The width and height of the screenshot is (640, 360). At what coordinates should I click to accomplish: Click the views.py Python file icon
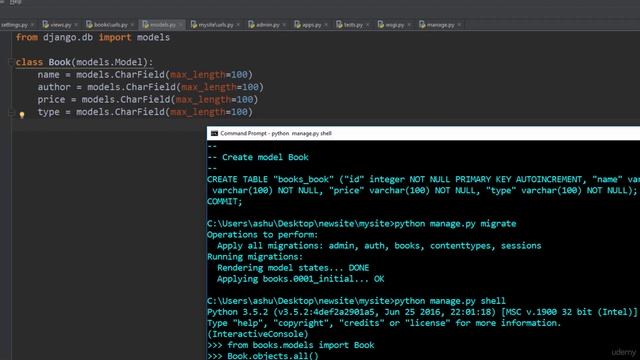tap(46, 25)
